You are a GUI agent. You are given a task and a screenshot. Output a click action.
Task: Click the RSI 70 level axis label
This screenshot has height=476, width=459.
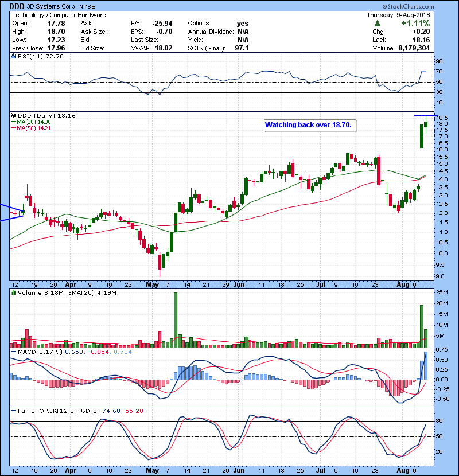(439, 72)
